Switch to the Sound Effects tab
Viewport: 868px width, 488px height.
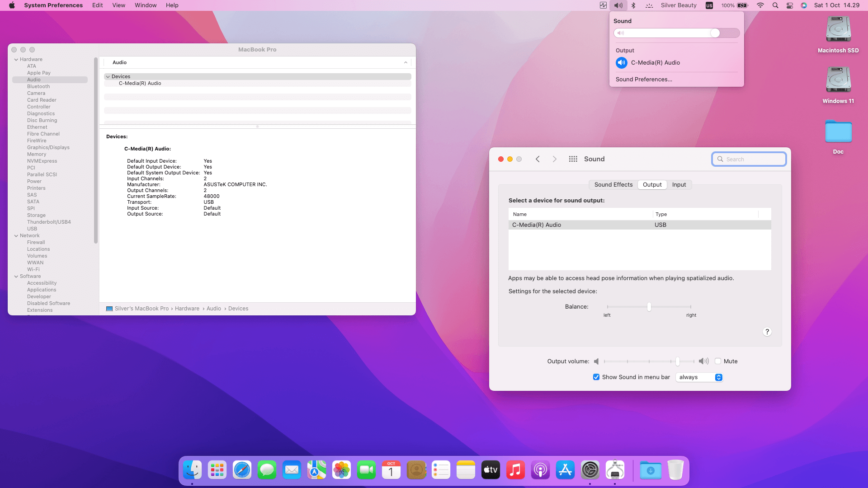click(x=613, y=184)
